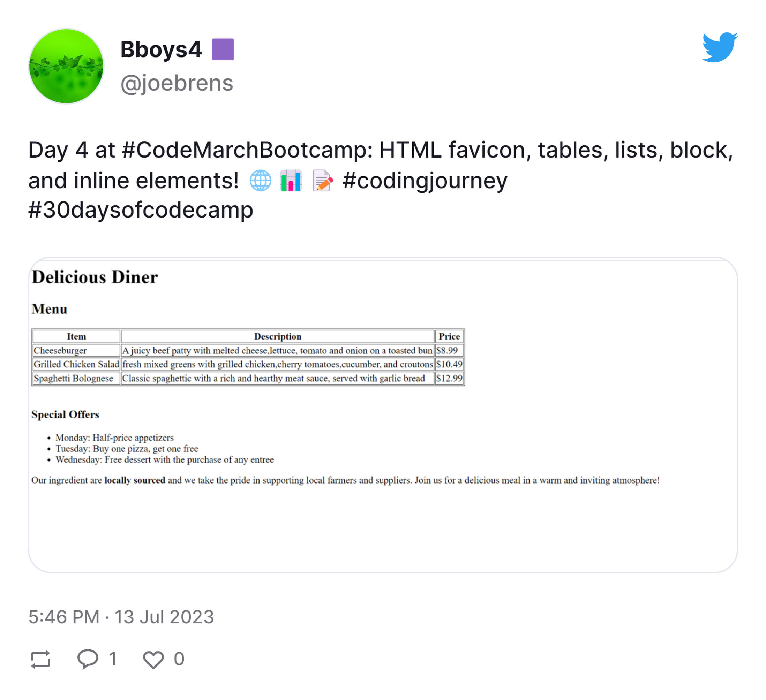Click the Cheeseburger row in menu table
Viewport: 766px width, 700px height.
[x=248, y=351]
